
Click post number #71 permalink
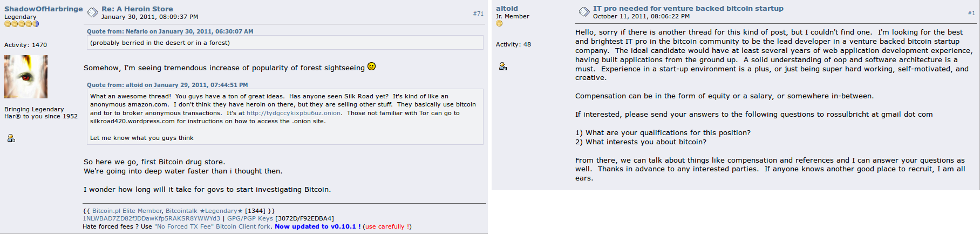[478, 14]
